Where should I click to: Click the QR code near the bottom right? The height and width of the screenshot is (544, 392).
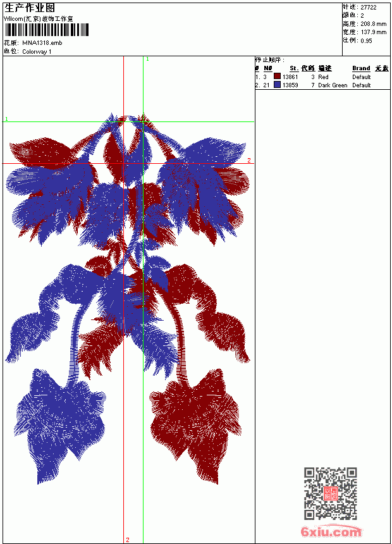tap(330, 493)
